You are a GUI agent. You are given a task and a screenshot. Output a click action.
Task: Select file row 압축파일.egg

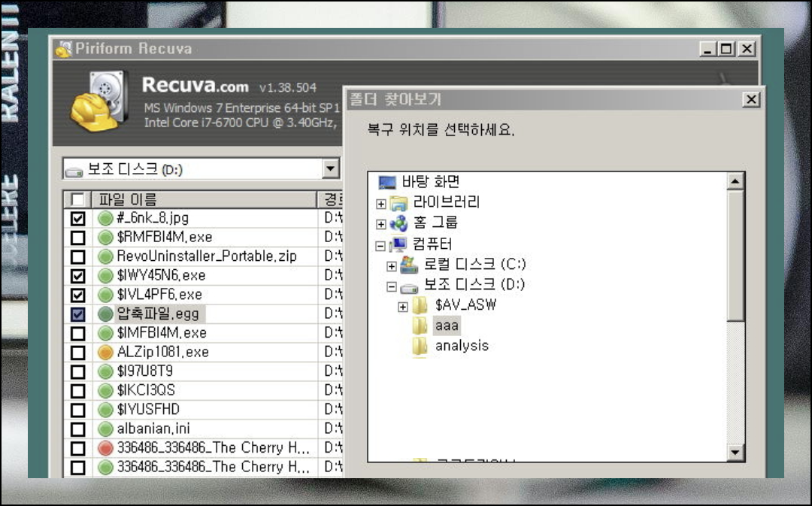pyautogui.click(x=202, y=314)
